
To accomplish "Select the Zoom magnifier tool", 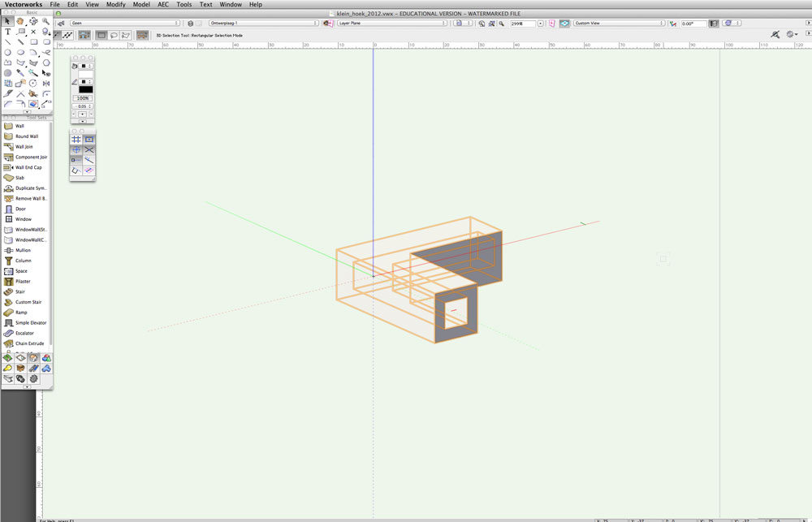I will (x=46, y=21).
